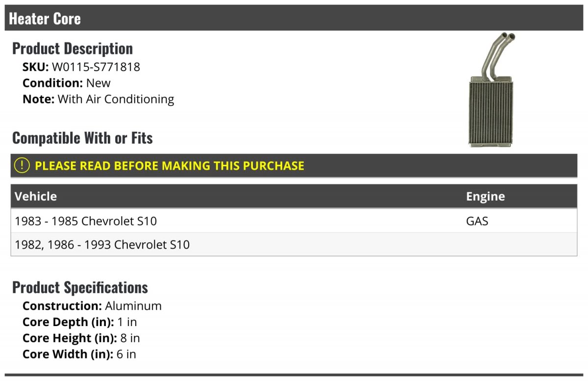Click the Note: With Air Conditioning line
Viewport: 588px width, 381px height.
point(98,99)
